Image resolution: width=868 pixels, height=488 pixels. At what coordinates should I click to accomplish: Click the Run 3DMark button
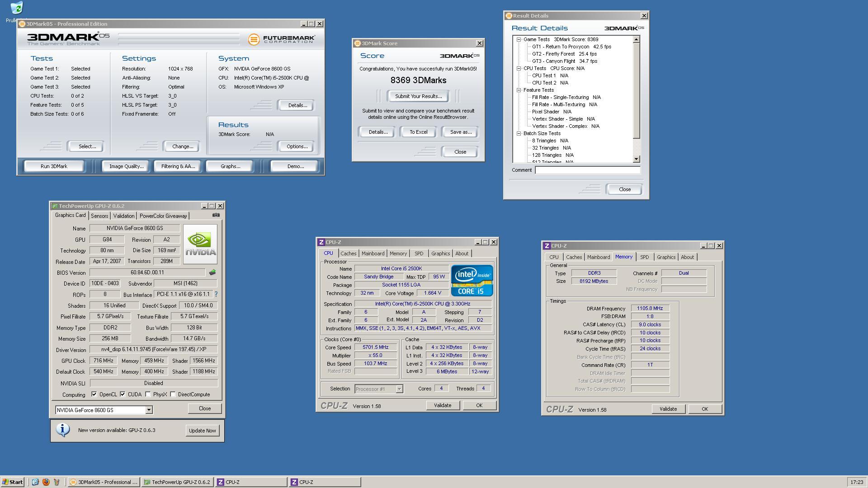(x=54, y=166)
